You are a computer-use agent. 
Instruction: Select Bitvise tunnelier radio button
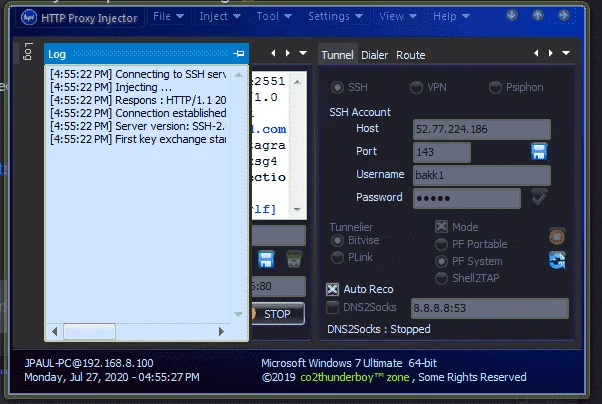tap(337, 240)
